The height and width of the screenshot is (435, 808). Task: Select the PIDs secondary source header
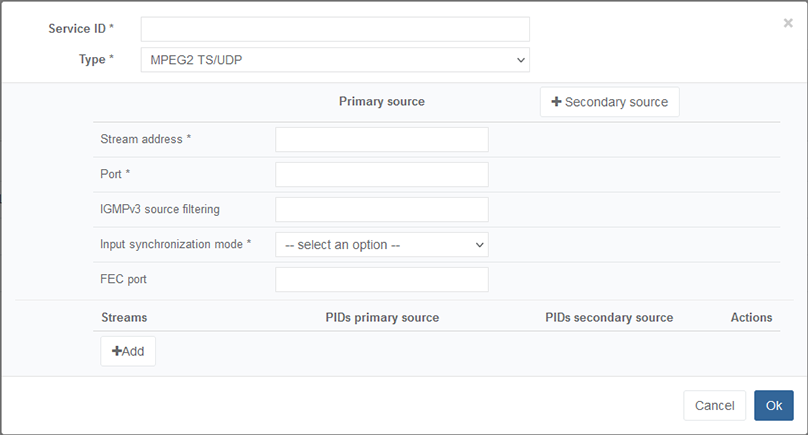609,317
